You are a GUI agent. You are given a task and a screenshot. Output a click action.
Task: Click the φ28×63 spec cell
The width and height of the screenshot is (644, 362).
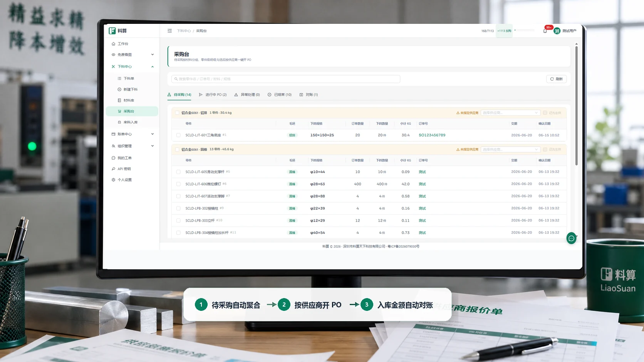point(317,184)
